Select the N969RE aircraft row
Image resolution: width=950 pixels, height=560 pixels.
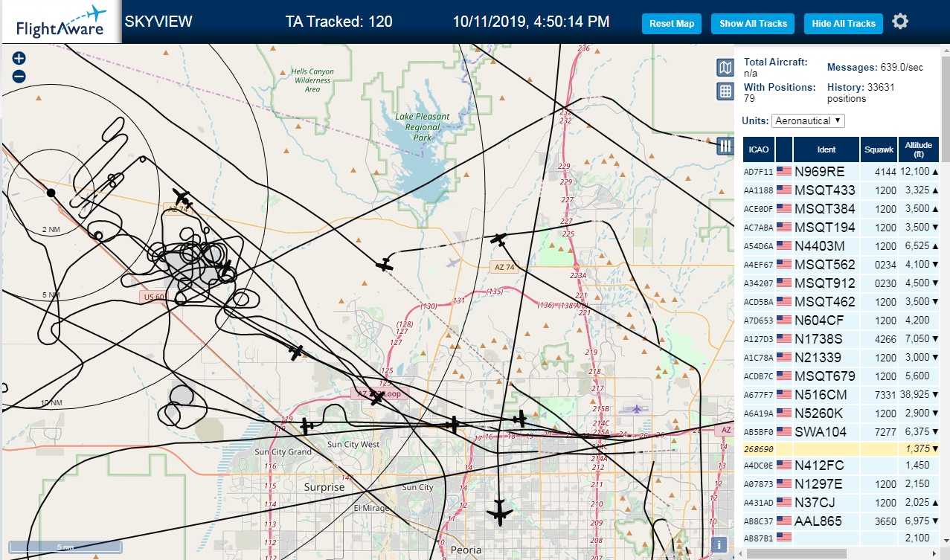click(x=841, y=171)
